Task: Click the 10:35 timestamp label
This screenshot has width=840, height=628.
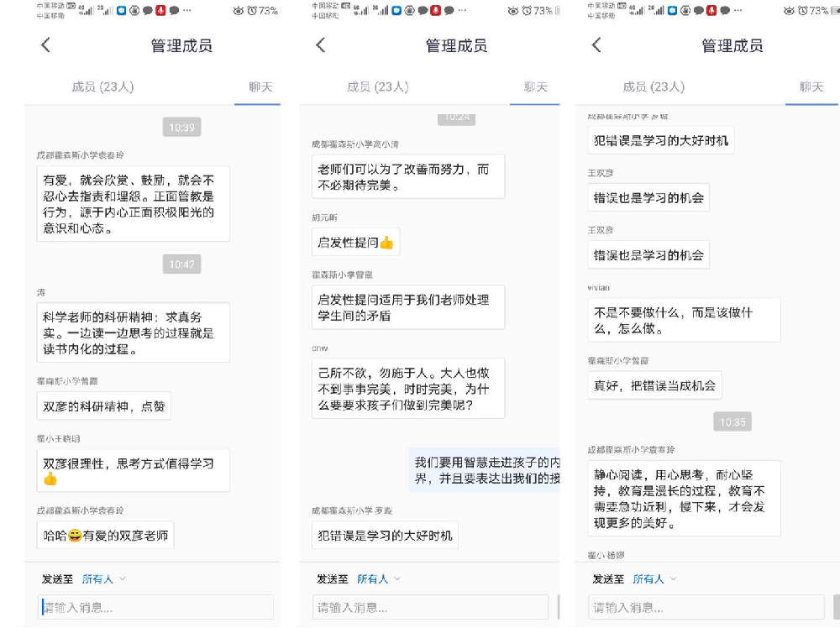Action: click(732, 421)
